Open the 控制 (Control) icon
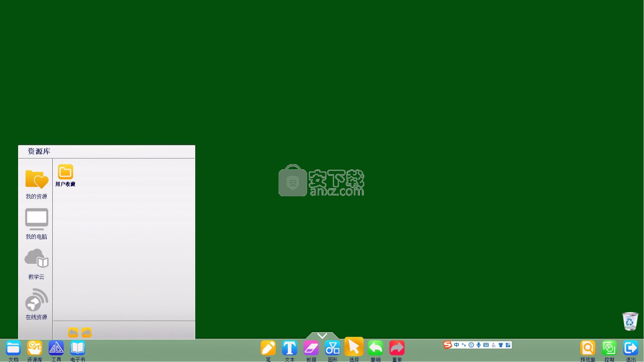The width and height of the screenshot is (644, 362). coord(609,348)
